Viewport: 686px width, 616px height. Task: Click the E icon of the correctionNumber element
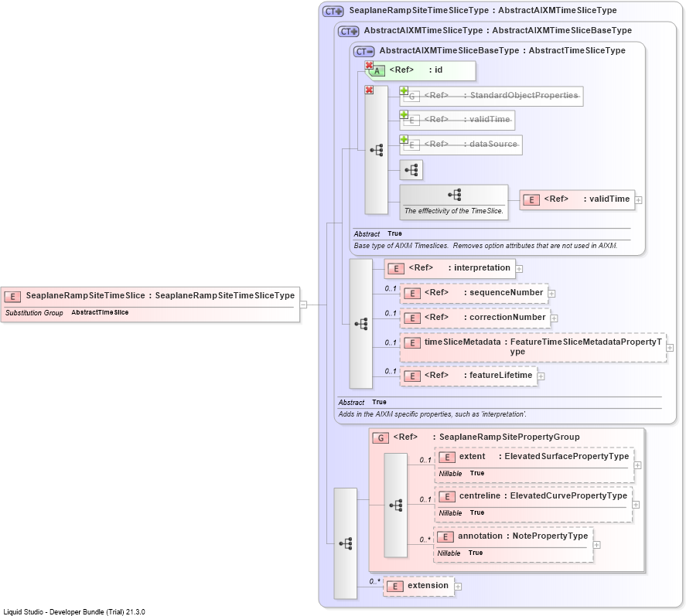click(411, 318)
